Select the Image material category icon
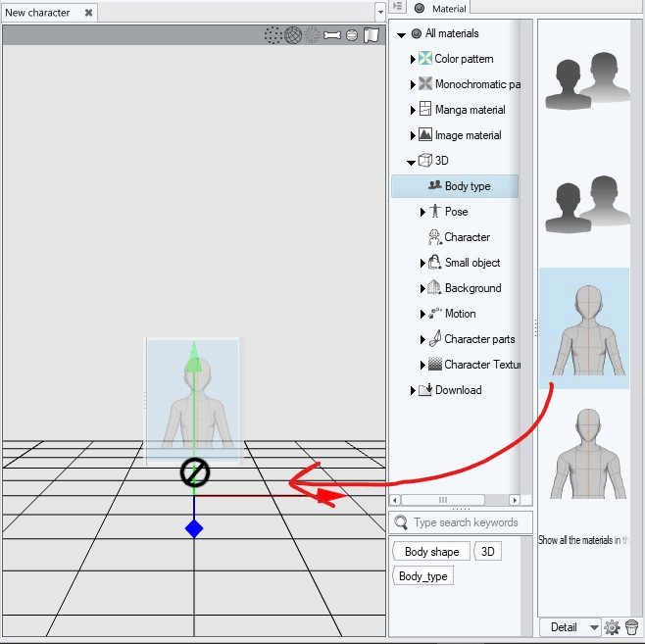 point(425,134)
